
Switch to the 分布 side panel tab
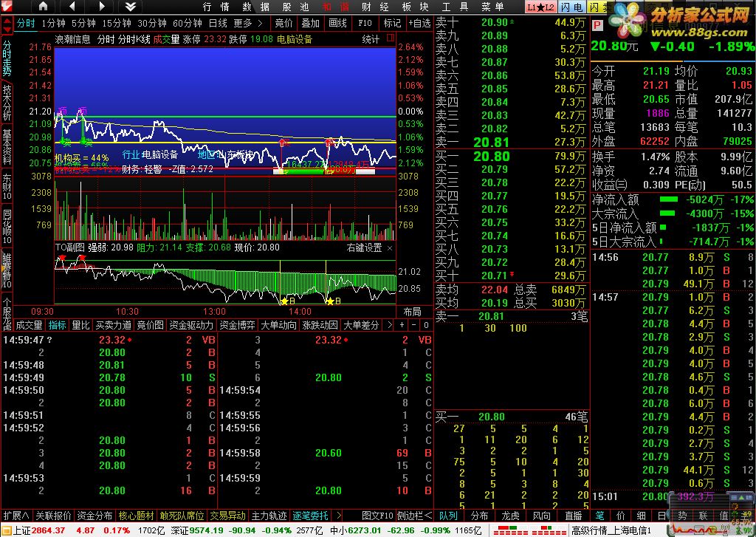[479, 516]
